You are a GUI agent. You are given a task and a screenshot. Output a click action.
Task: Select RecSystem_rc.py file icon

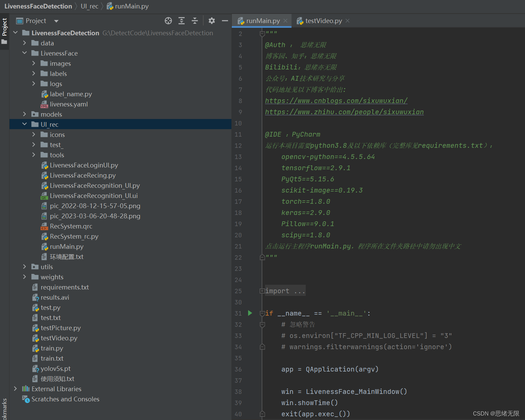click(x=44, y=236)
